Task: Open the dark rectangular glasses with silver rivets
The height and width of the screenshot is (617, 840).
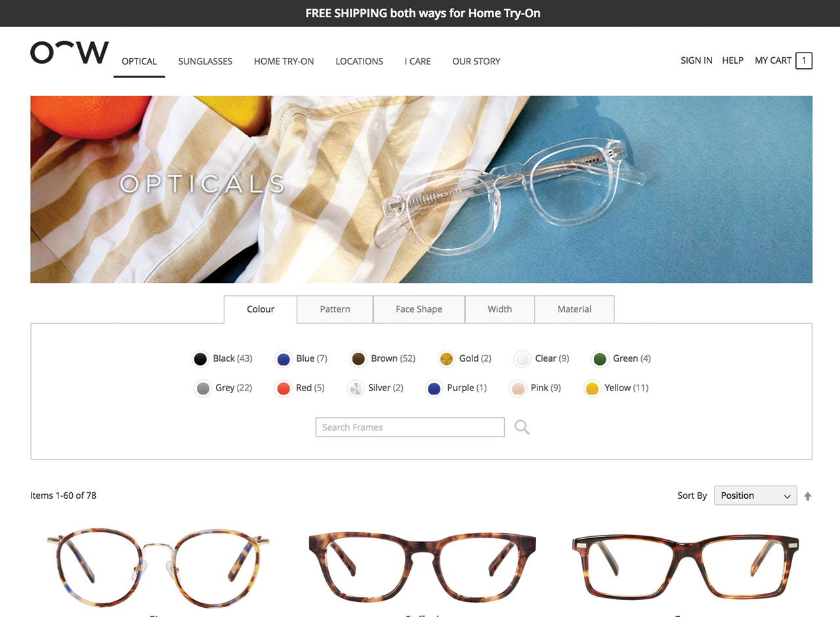Action: pos(686,568)
